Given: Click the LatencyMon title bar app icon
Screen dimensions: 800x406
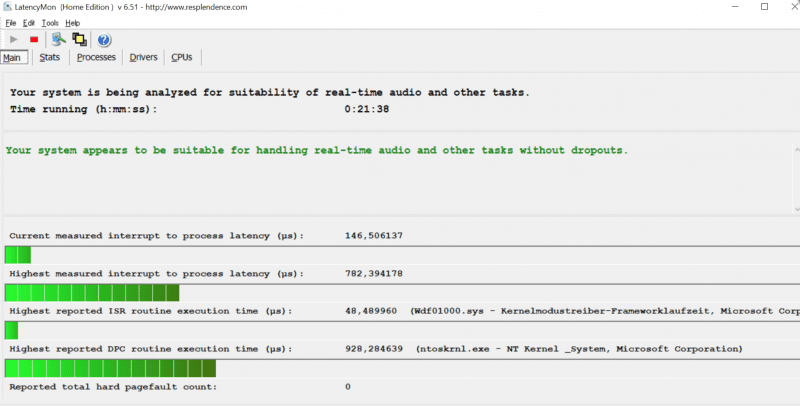Looking at the screenshot, I should [x=9, y=7].
